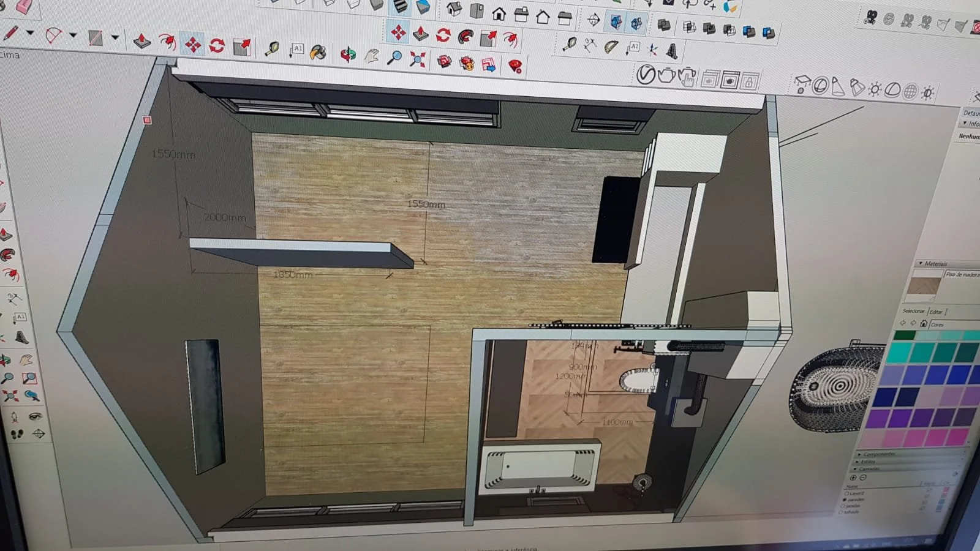This screenshot has width=980, height=551.
Task: Click the materials home icon
Action: pyautogui.click(x=924, y=323)
